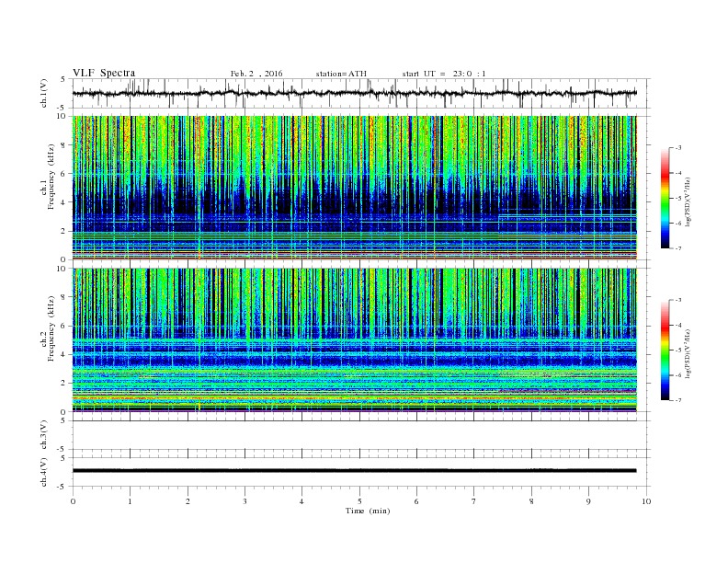
Task: Click the log(PSD) label beside the ch.1 colorbar
Action: (x=689, y=201)
